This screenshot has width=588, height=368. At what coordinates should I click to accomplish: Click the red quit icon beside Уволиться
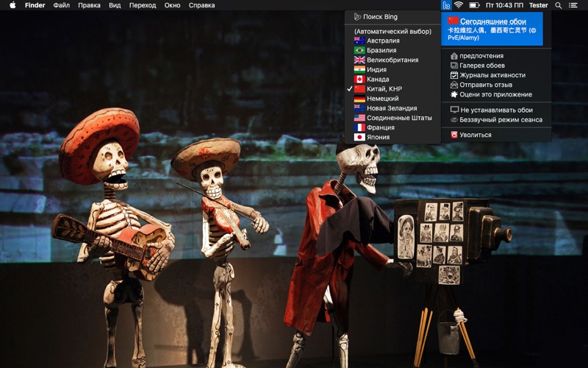[x=453, y=135]
